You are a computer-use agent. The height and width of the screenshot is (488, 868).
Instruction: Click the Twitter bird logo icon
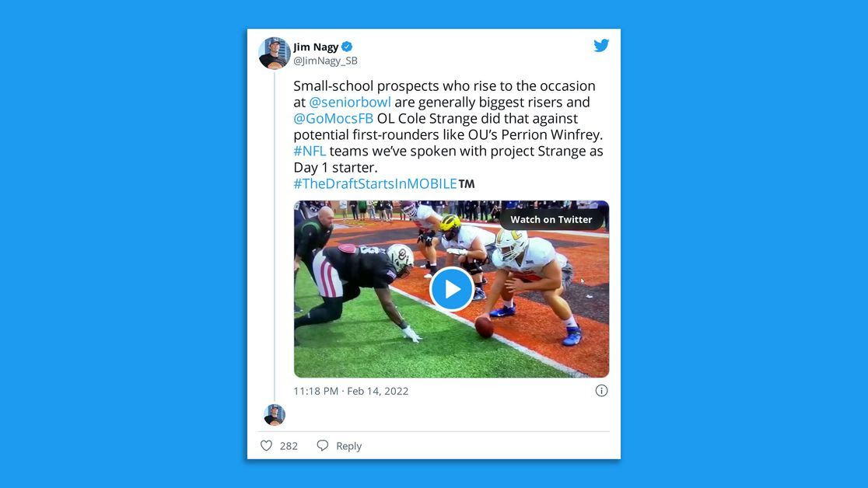601,45
